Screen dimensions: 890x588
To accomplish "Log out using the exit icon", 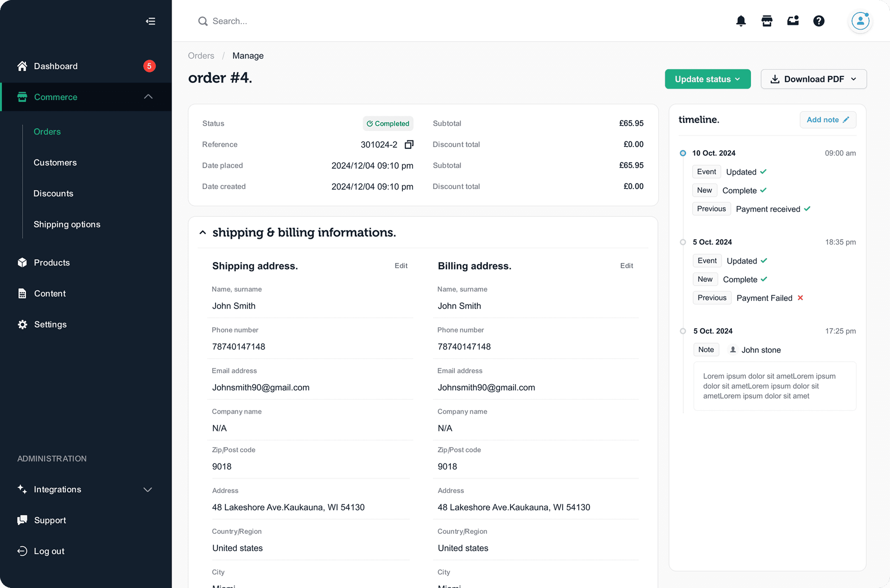I will click(x=22, y=551).
